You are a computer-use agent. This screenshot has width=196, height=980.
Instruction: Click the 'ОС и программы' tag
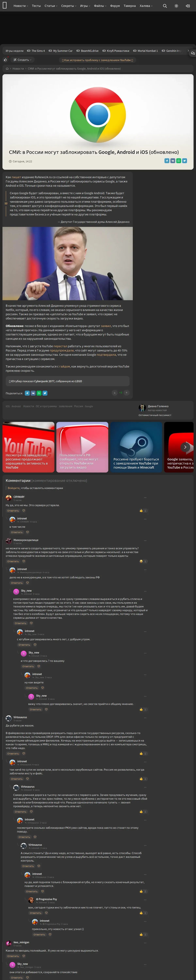click(x=46, y=406)
